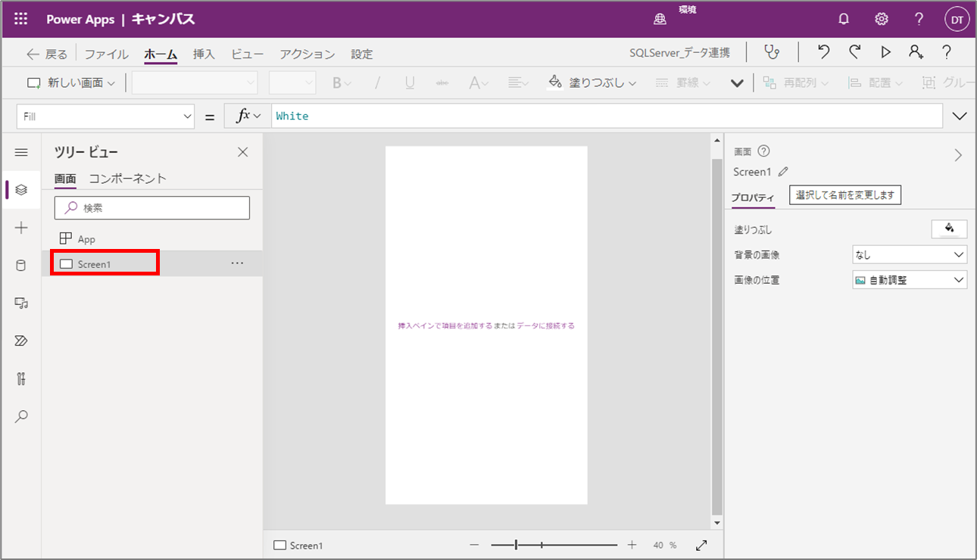Open the image position dropdown 自動調整
977x560 pixels.
pos(910,280)
